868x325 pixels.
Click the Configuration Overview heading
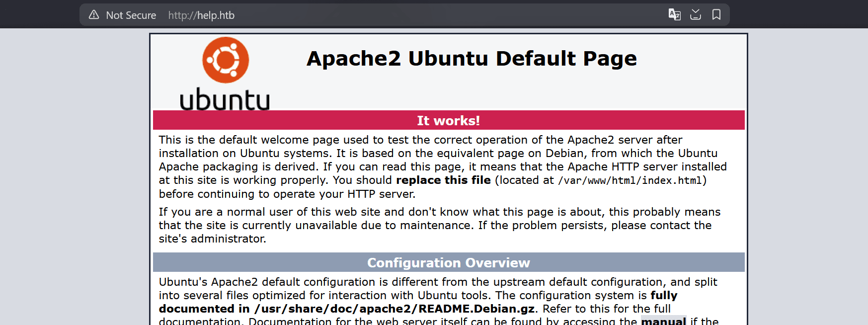[x=448, y=263]
